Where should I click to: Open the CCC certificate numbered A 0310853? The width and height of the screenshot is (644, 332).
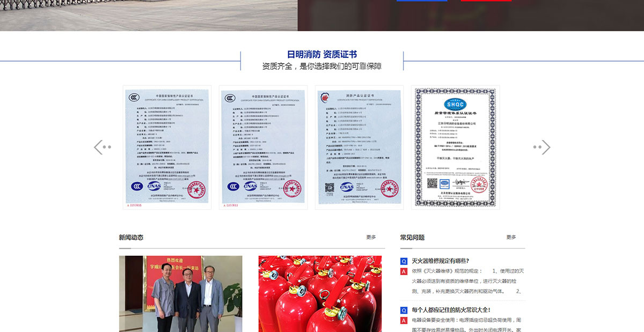click(263, 147)
